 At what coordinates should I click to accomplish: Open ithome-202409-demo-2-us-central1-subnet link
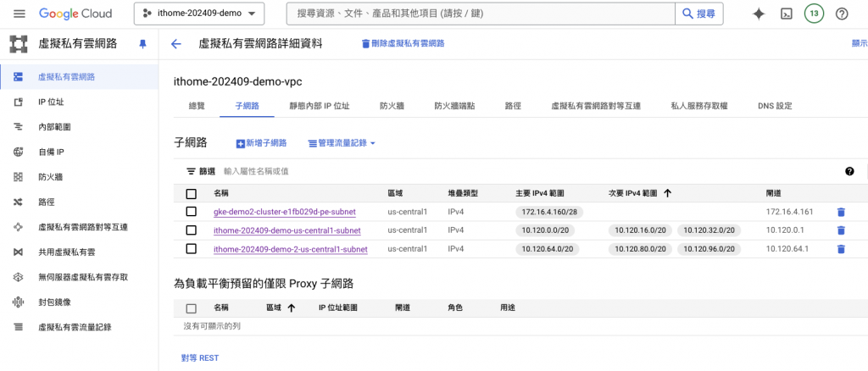[291, 249]
